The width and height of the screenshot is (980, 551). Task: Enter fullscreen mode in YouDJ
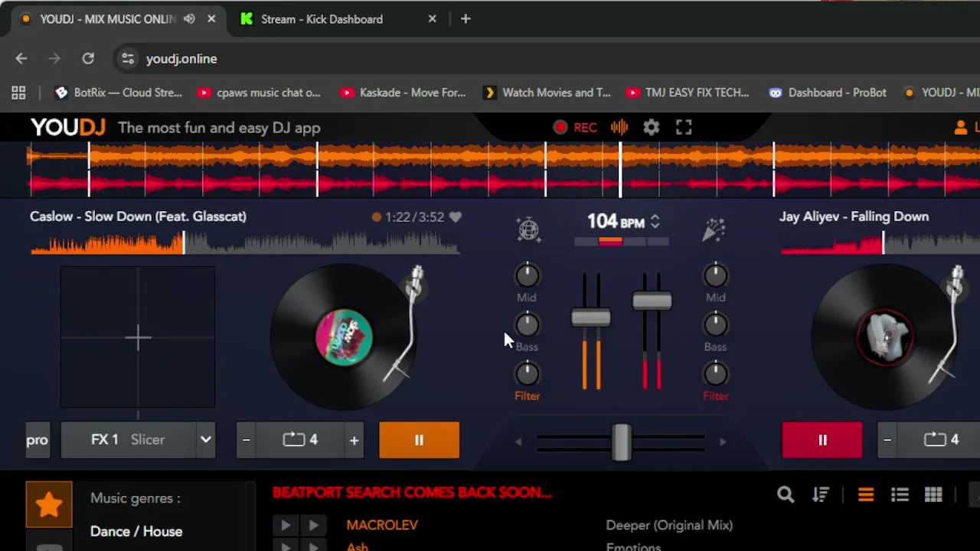click(x=684, y=128)
